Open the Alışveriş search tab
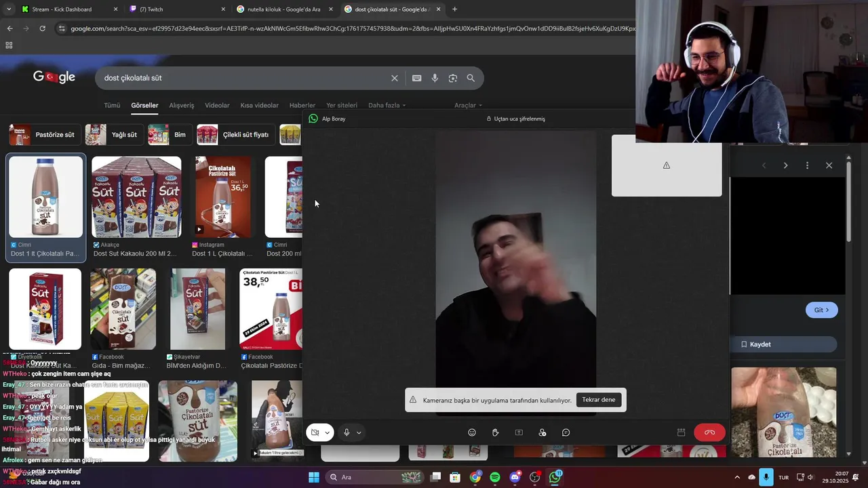The image size is (868, 488). tap(181, 105)
